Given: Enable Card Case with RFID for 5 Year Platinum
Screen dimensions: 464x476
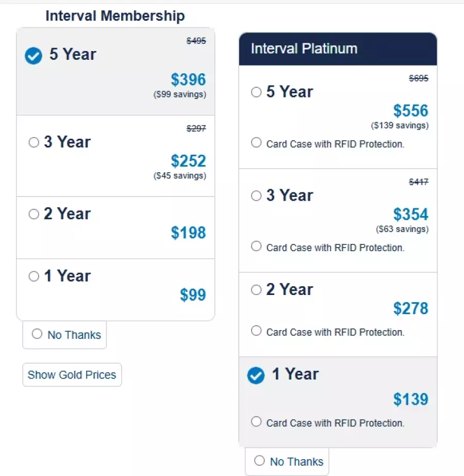Looking at the screenshot, I should (256, 143).
